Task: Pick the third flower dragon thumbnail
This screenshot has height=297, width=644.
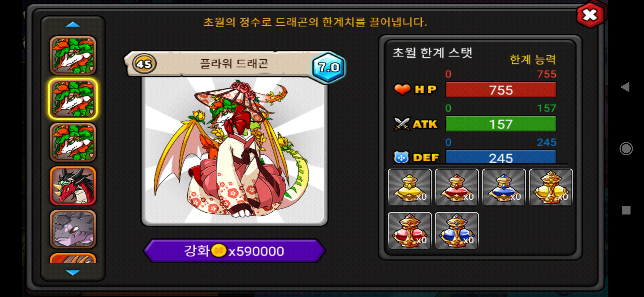Action: [73, 142]
